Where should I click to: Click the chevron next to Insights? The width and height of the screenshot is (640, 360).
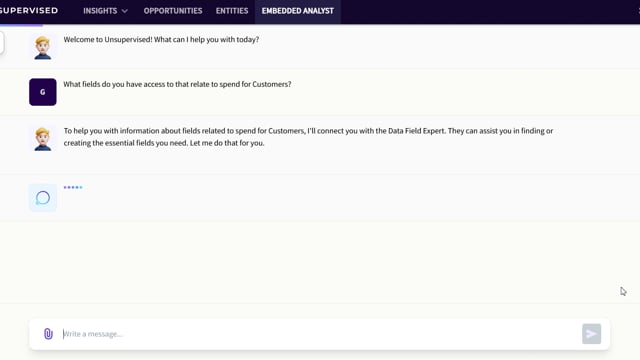point(124,11)
